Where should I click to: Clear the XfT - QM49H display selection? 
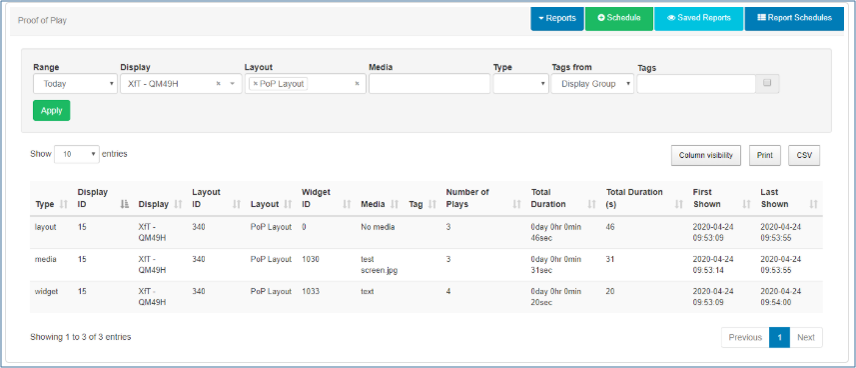[x=218, y=84]
